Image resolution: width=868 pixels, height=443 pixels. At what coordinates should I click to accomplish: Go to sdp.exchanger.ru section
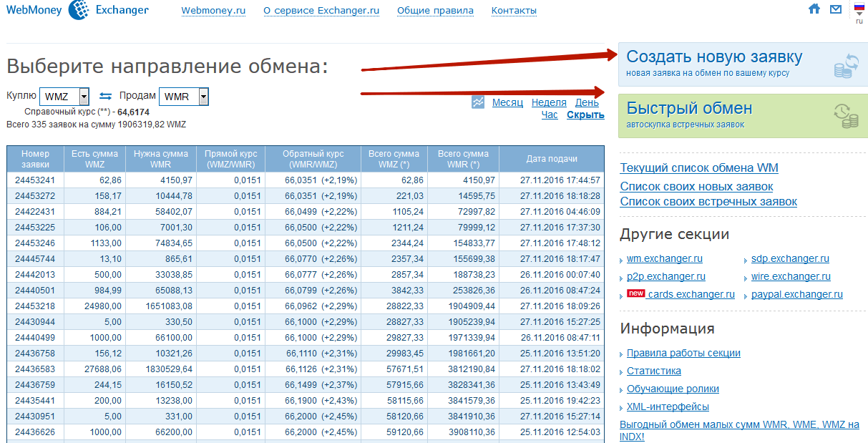coord(790,259)
